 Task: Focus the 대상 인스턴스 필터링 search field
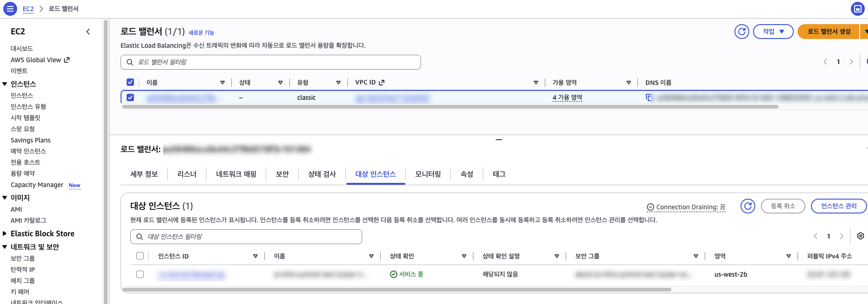click(x=246, y=237)
